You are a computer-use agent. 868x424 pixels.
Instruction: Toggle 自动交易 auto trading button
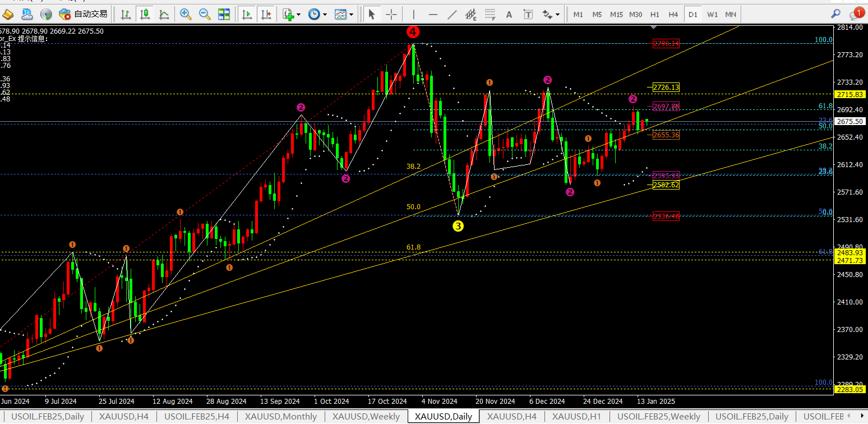coord(82,14)
